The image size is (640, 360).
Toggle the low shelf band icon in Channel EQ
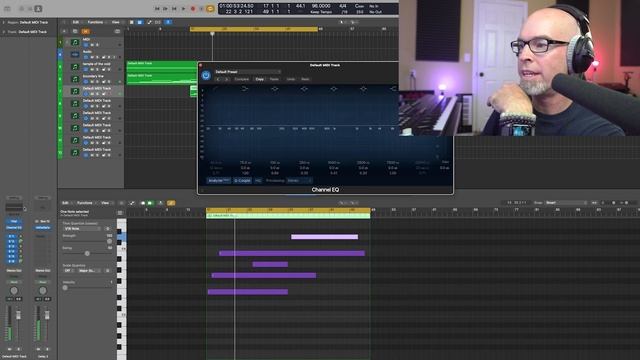click(x=244, y=89)
